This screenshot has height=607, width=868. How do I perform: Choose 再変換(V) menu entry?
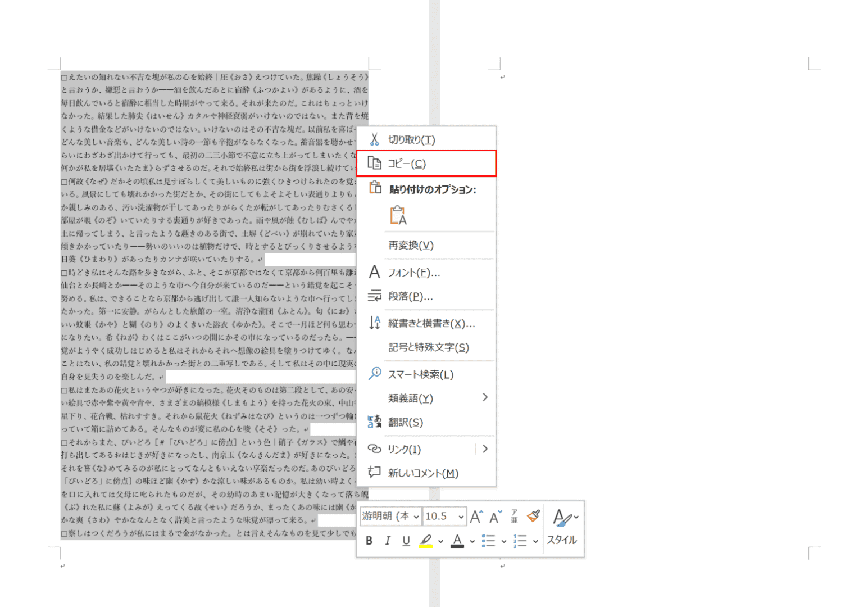tap(426, 245)
